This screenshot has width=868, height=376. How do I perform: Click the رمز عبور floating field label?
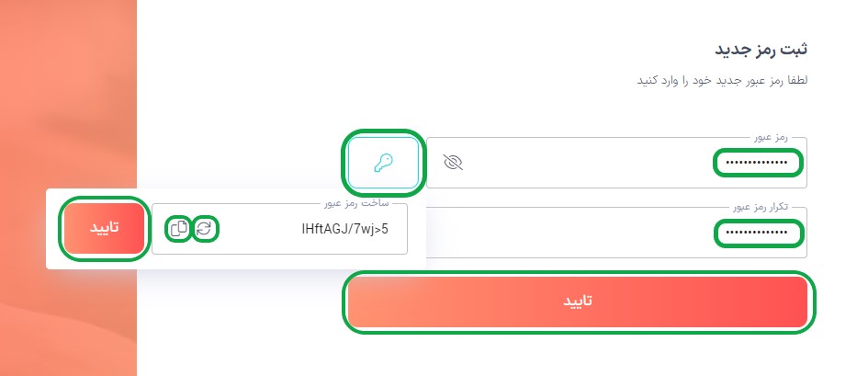click(771, 137)
